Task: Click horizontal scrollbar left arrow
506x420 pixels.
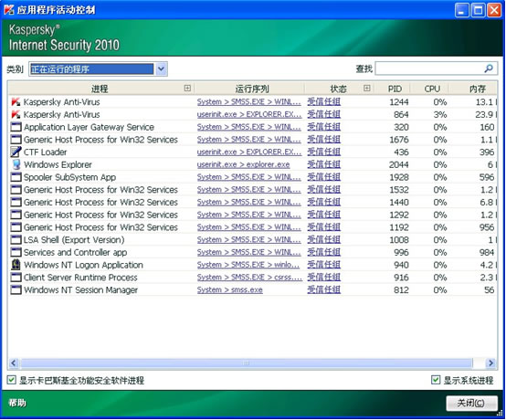Action: (13, 362)
